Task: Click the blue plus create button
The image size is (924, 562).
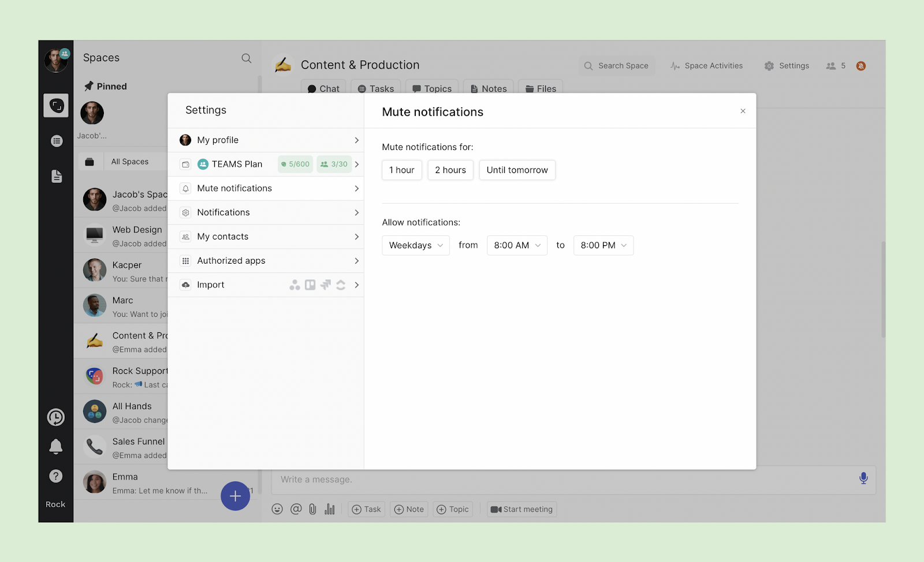Action: click(x=235, y=496)
